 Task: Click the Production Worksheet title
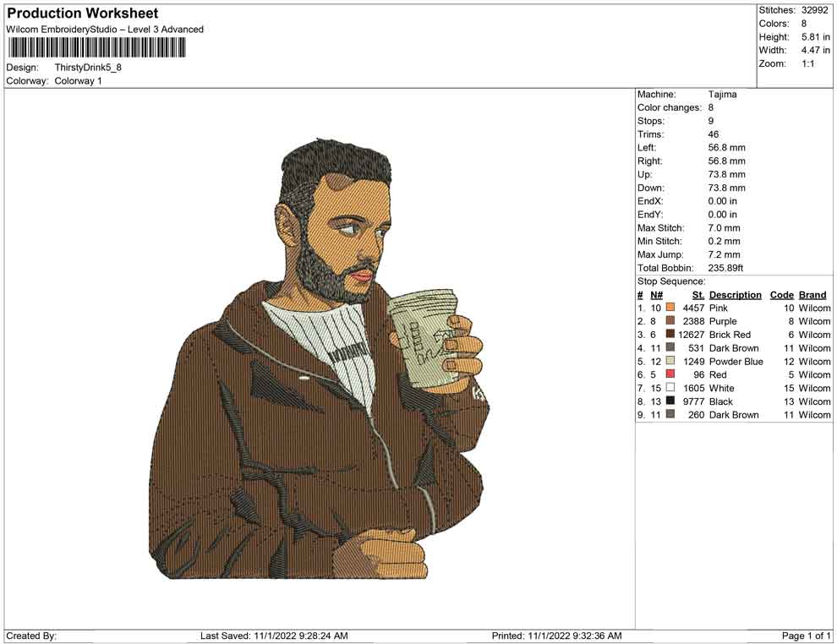[x=83, y=14]
